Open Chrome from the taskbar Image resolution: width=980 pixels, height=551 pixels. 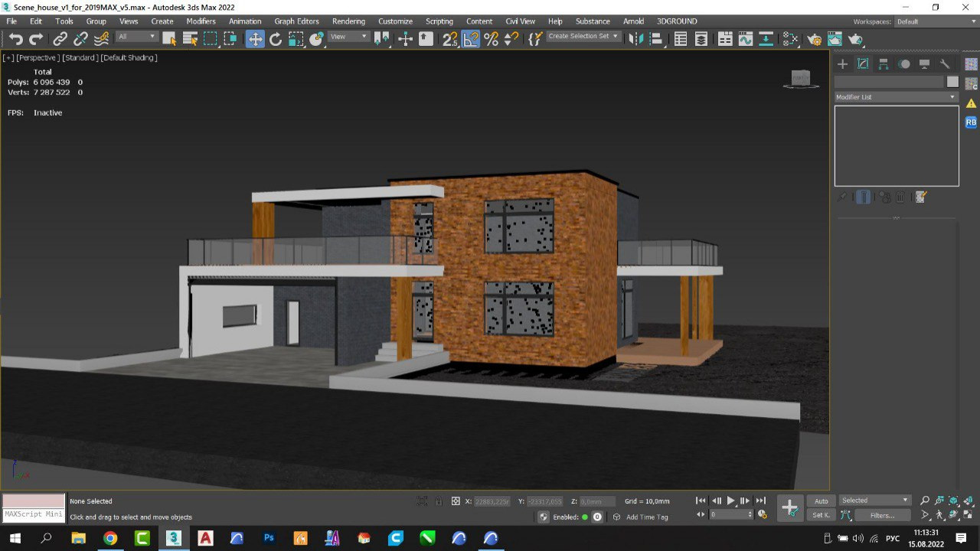coord(110,538)
